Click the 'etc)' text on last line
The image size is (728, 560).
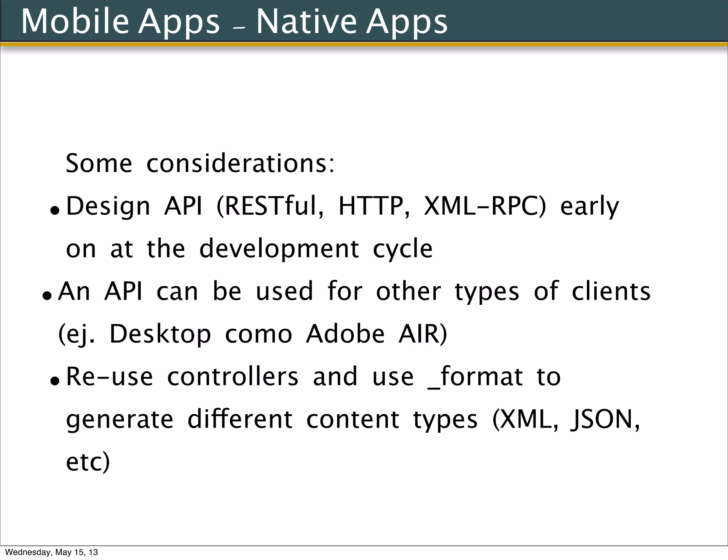coord(88,462)
